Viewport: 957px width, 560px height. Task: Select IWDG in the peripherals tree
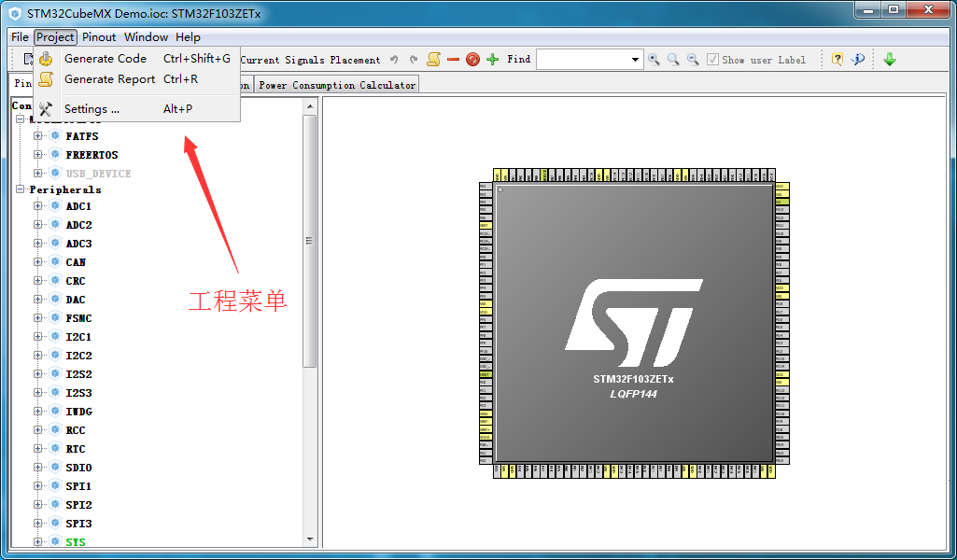click(x=79, y=412)
